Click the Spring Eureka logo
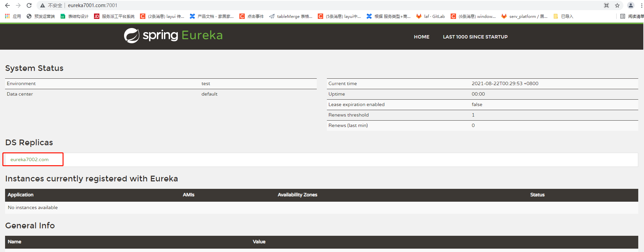Screen dimensions: 644x252 (173, 35)
